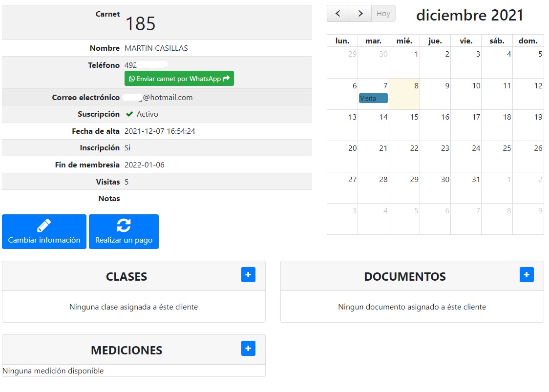Click the CLASES panel heading
This screenshot has width=549, height=392.
[x=127, y=277]
